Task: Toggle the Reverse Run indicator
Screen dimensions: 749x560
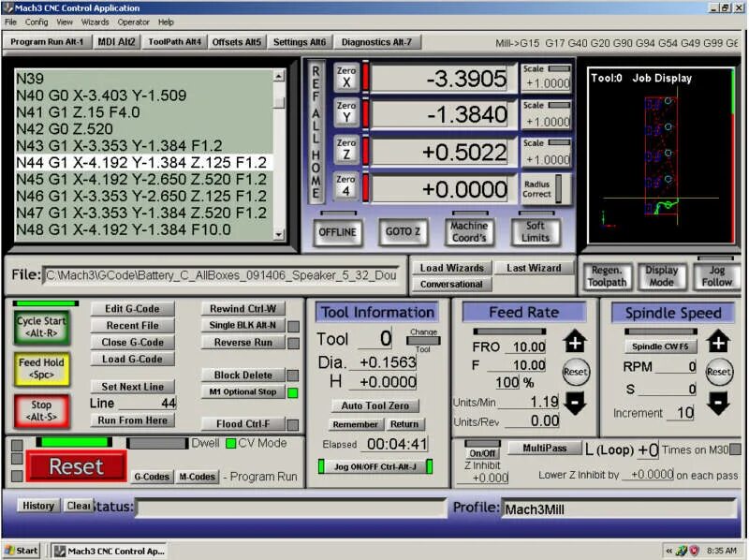Action: 293,343
